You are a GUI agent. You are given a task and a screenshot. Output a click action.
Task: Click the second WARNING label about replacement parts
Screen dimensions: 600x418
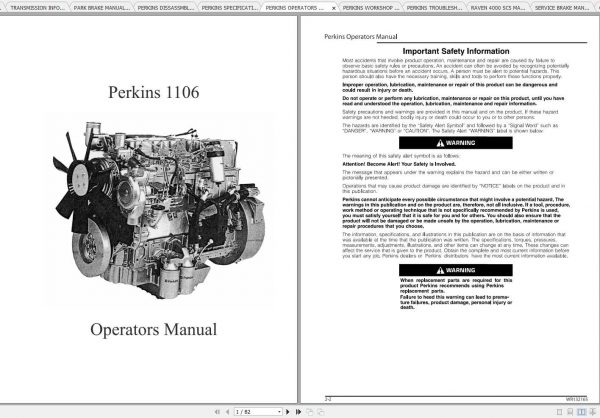click(456, 270)
